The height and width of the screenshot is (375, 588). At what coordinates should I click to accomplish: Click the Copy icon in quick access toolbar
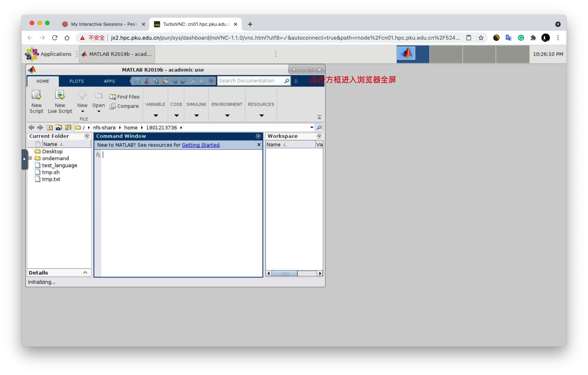tap(156, 81)
